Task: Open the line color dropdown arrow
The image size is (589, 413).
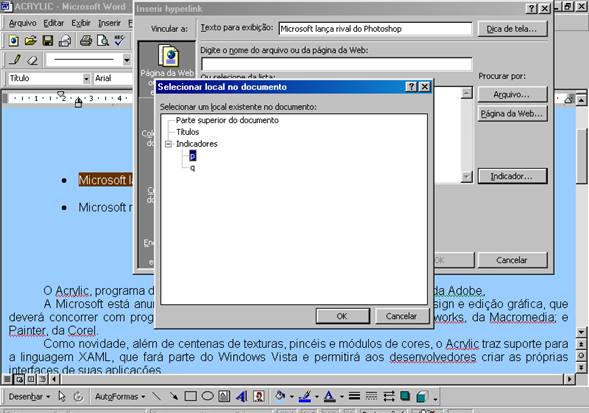Action: click(317, 396)
